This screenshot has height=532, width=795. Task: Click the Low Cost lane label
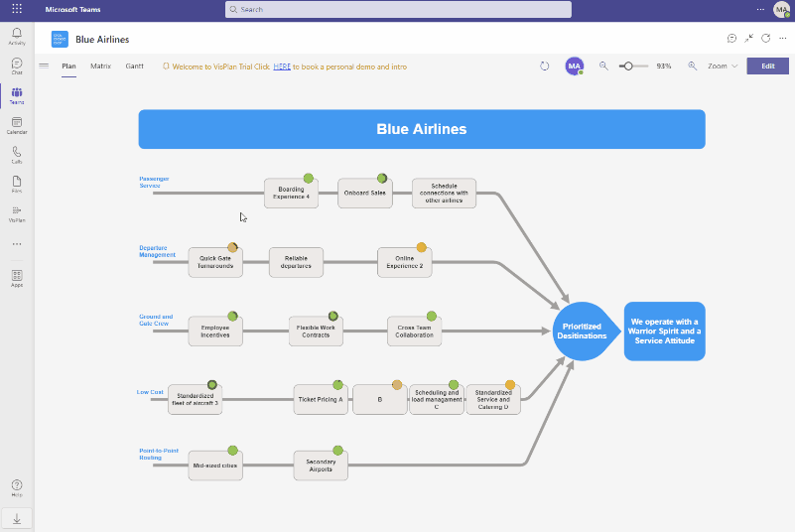click(150, 392)
